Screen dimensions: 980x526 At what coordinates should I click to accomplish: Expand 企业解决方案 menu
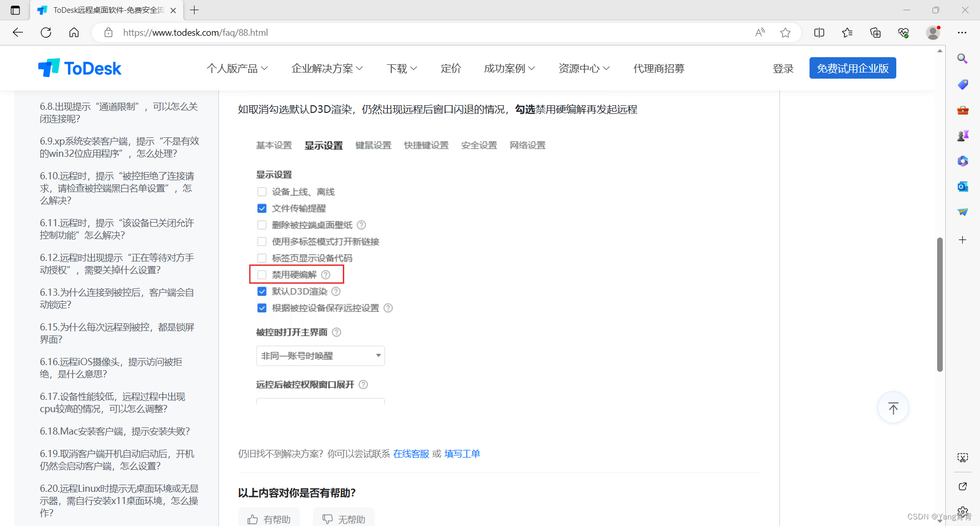(x=327, y=68)
